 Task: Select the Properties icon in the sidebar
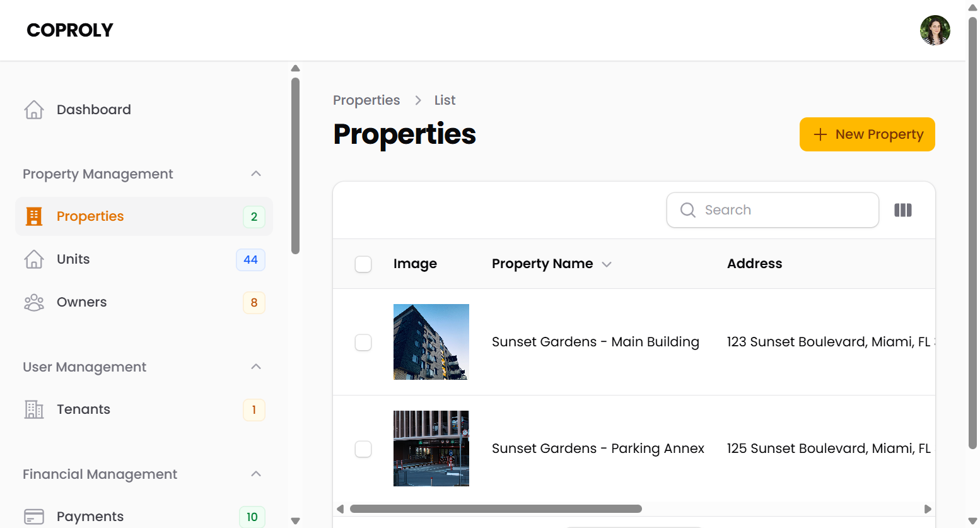(x=34, y=216)
